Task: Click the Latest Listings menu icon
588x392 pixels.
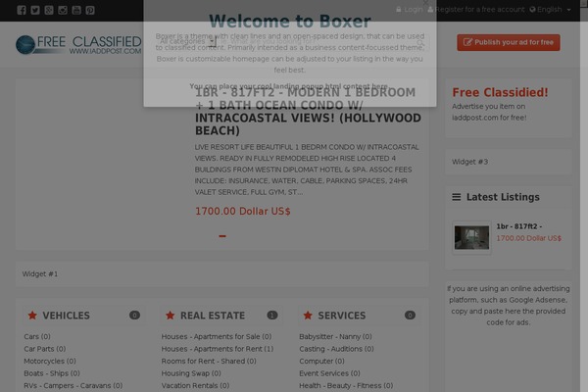Action: point(457,197)
